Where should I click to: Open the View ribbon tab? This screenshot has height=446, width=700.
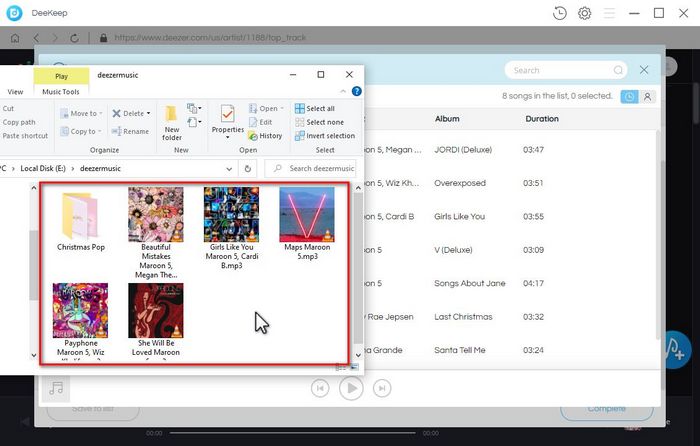[x=15, y=92]
